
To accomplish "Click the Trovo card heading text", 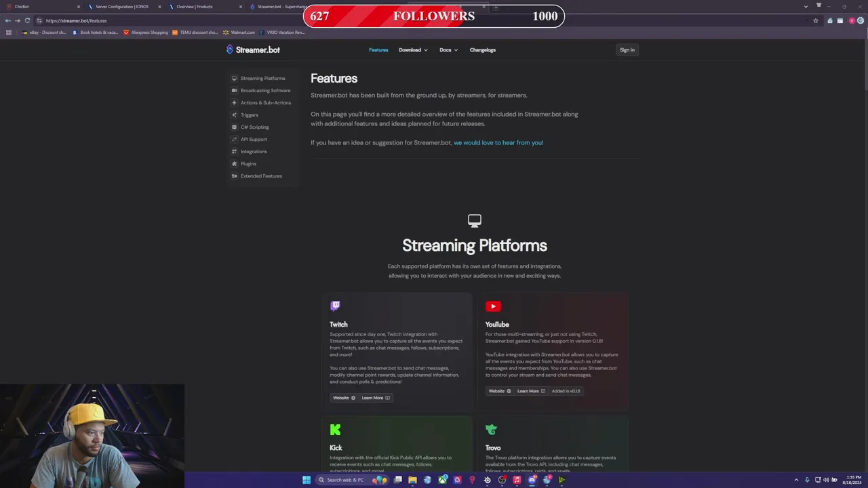I will 493,448.
